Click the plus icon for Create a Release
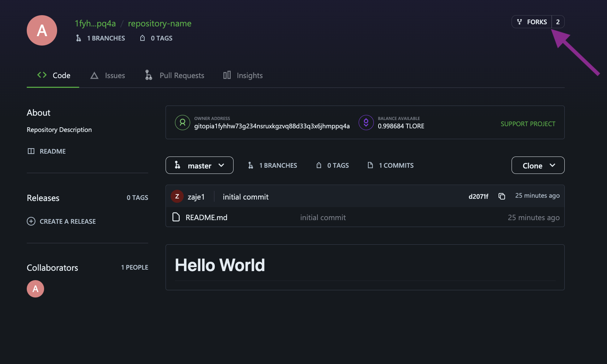607x364 pixels. click(31, 221)
